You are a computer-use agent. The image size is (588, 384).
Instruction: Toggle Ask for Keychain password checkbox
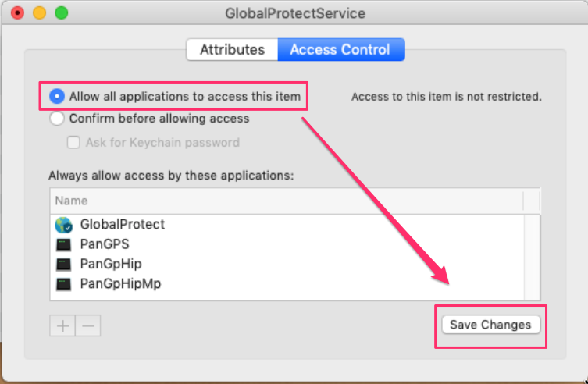tap(74, 142)
